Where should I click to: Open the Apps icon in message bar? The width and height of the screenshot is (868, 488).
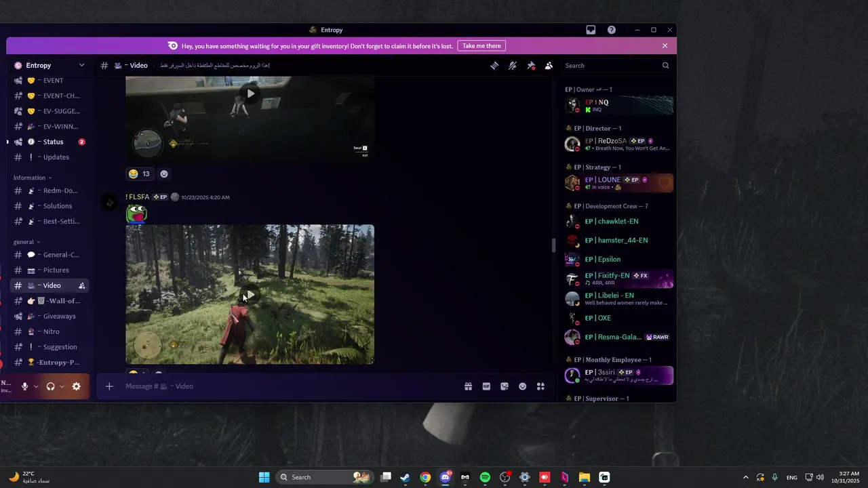(540, 386)
